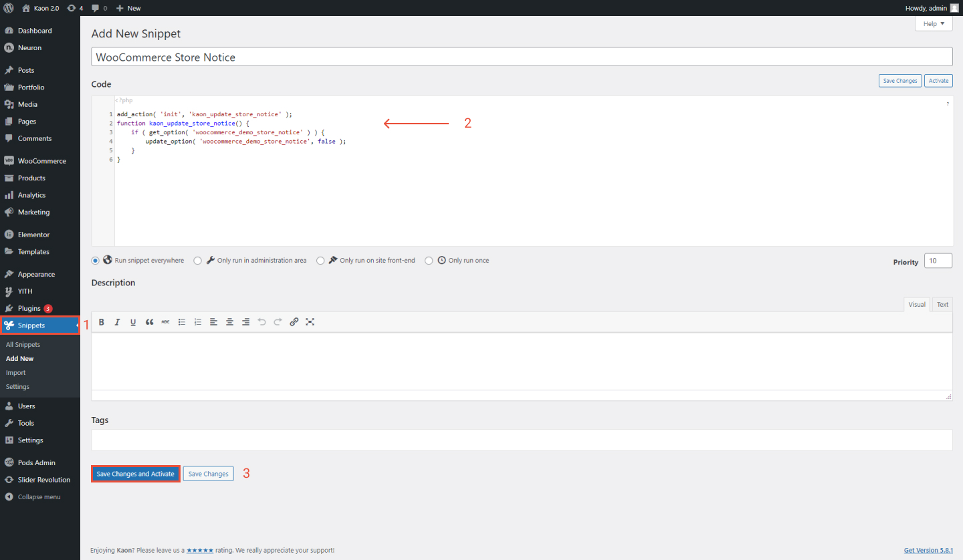Align description text center
The image size is (963, 560).
pyautogui.click(x=229, y=322)
